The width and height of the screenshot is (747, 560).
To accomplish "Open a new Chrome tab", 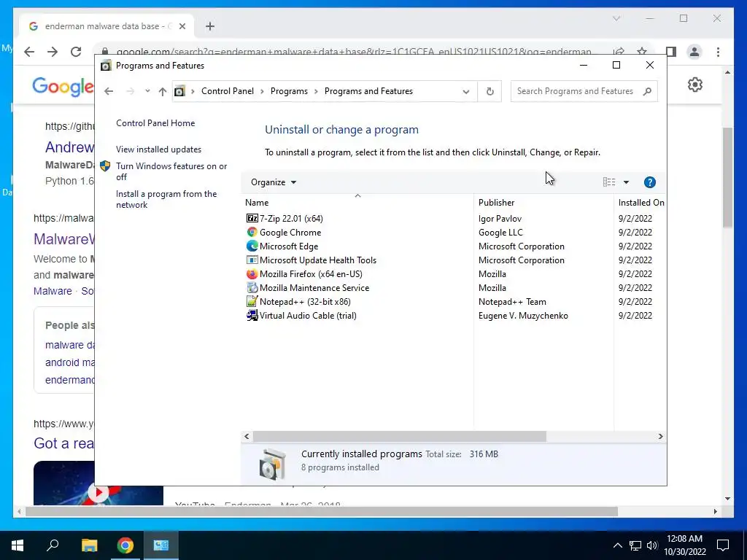I will tap(210, 26).
